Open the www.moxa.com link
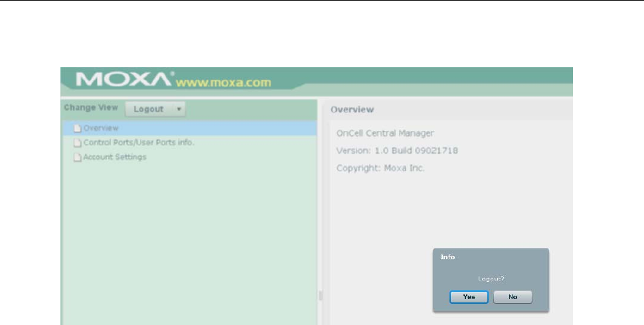Image resolution: width=644 pixels, height=325 pixels. click(x=223, y=82)
